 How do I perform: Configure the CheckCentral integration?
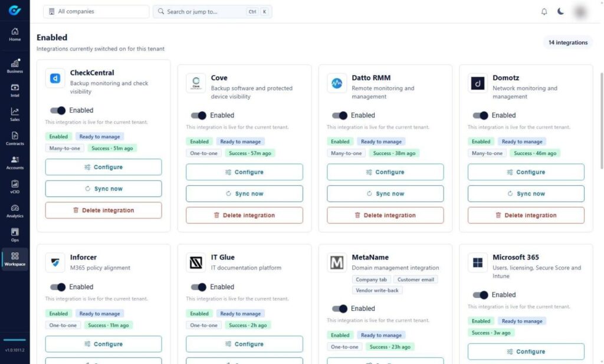click(104, 167)
